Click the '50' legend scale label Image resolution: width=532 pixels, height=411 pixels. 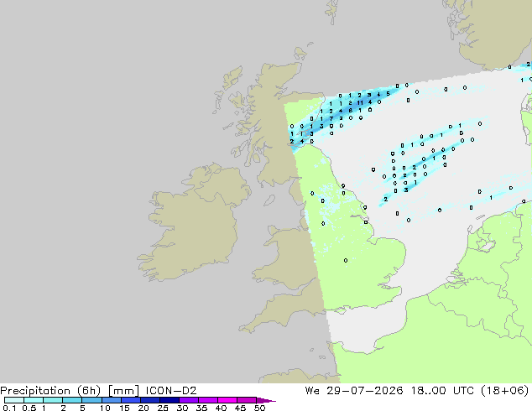(x=260, y=408)
